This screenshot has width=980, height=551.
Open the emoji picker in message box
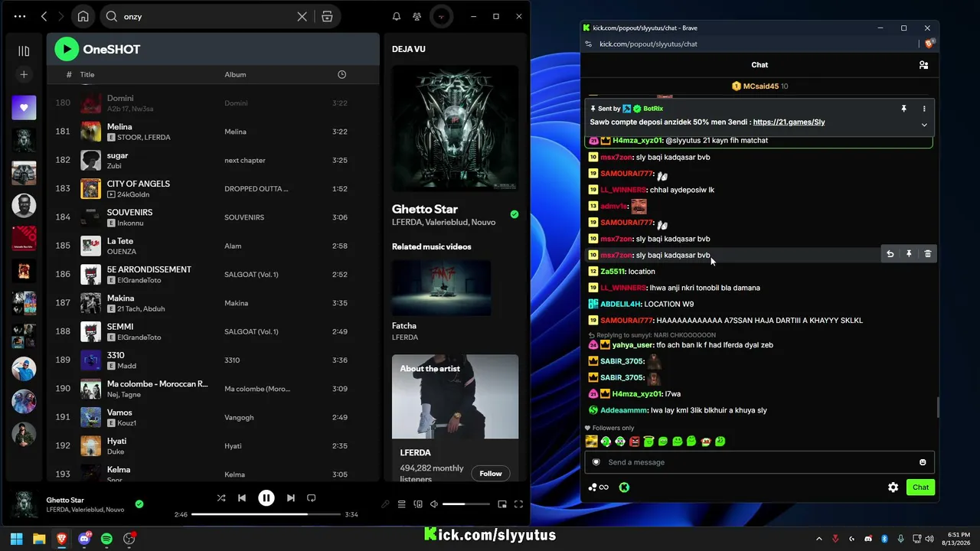(x=923, y=462)
